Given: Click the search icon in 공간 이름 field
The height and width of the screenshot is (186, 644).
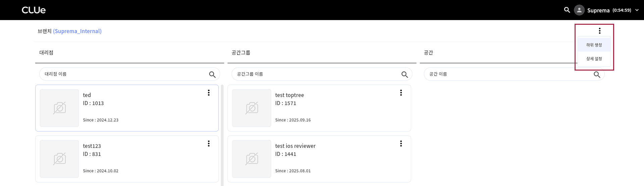Looking at the screenshot, I should (597, 74).
